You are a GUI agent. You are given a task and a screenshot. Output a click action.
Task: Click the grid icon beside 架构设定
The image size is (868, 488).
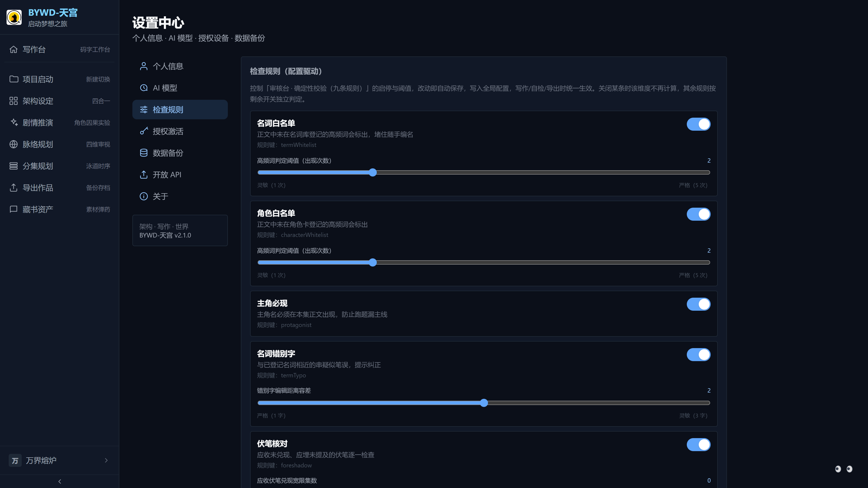coord(14,101)
